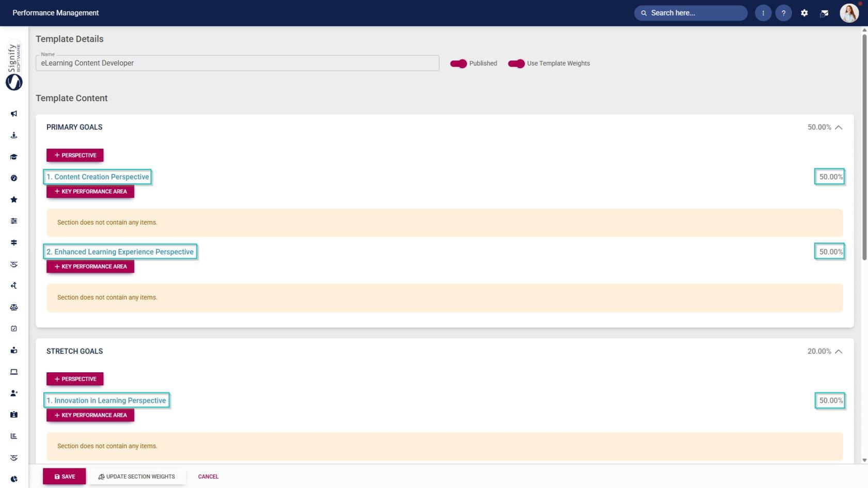Click the calendar check sidebar icon
868x488 pixels.
[14, 328]
